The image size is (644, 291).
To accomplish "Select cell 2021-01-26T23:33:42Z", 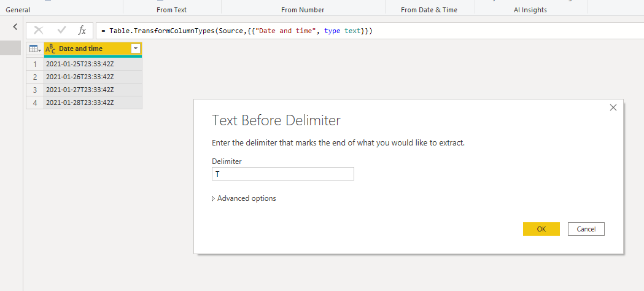I will pyautogui.click(x=93, y=77).
